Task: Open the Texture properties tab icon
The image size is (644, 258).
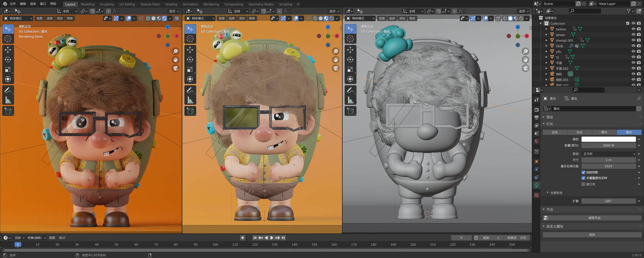Action: [x=537, y=195]
